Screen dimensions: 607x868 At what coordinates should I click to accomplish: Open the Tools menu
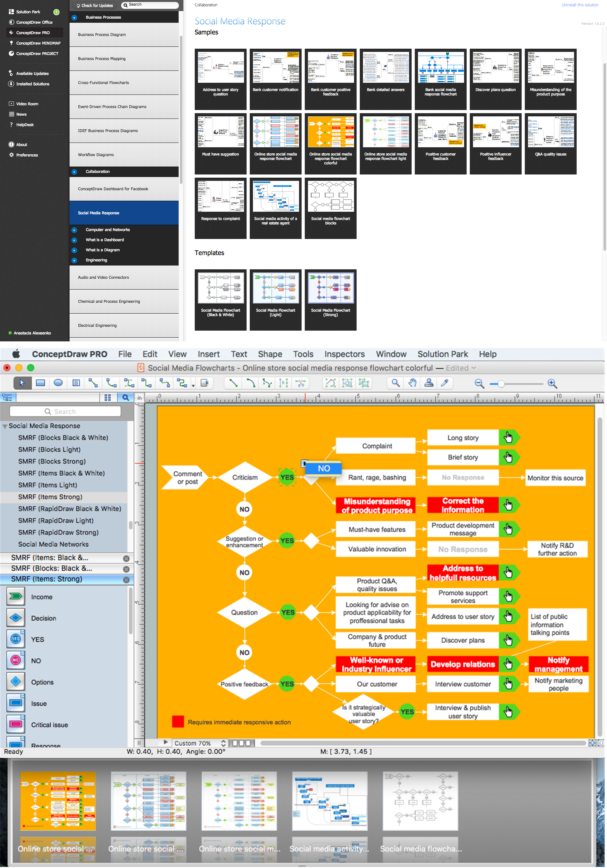pyautogui.click(x=304, y=354)
